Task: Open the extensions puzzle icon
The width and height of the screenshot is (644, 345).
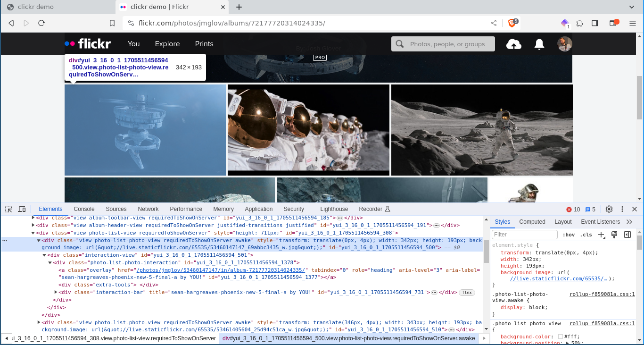Action: click(x=580, y=23)
